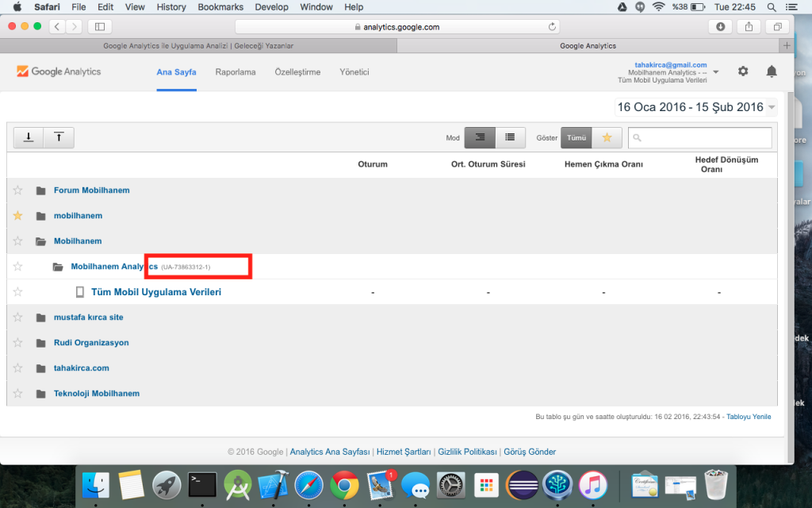Screen dimensions: 812x508
Task: Expand the Rudi Organizasyon folder
Action: [x=41, y=343]
